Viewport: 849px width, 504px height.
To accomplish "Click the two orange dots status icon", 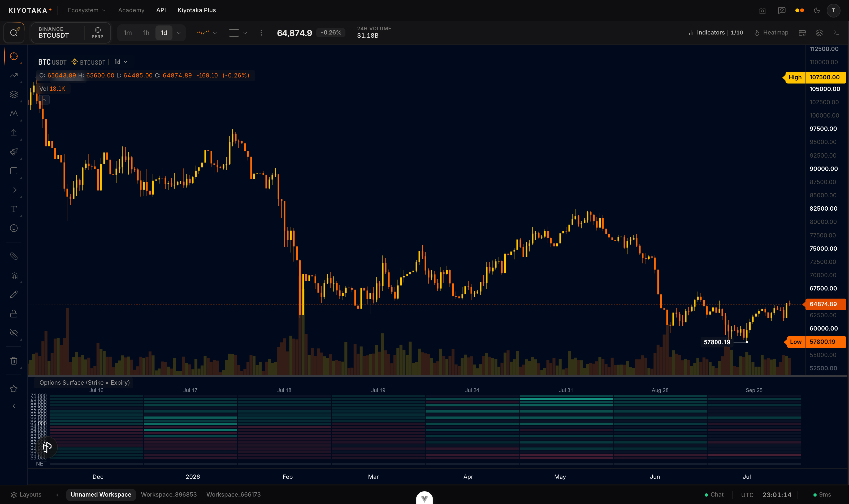I will pyautogui.click(x=799, y=11).
